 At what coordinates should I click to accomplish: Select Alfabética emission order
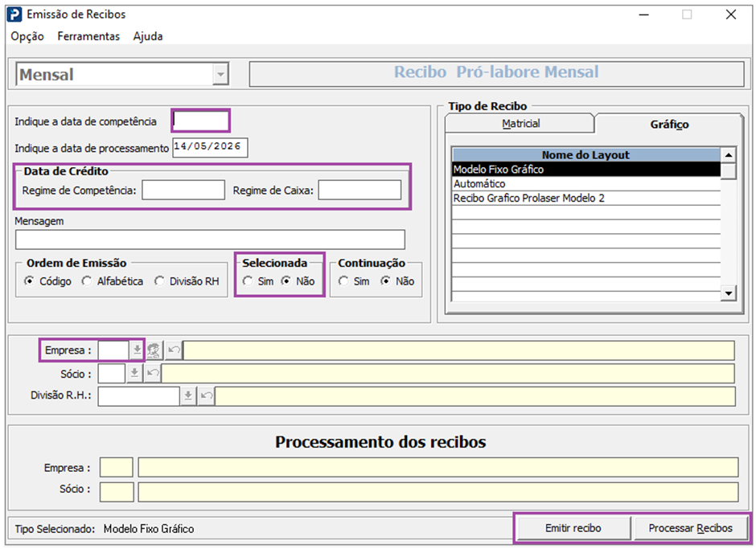[x=113, y=281]
